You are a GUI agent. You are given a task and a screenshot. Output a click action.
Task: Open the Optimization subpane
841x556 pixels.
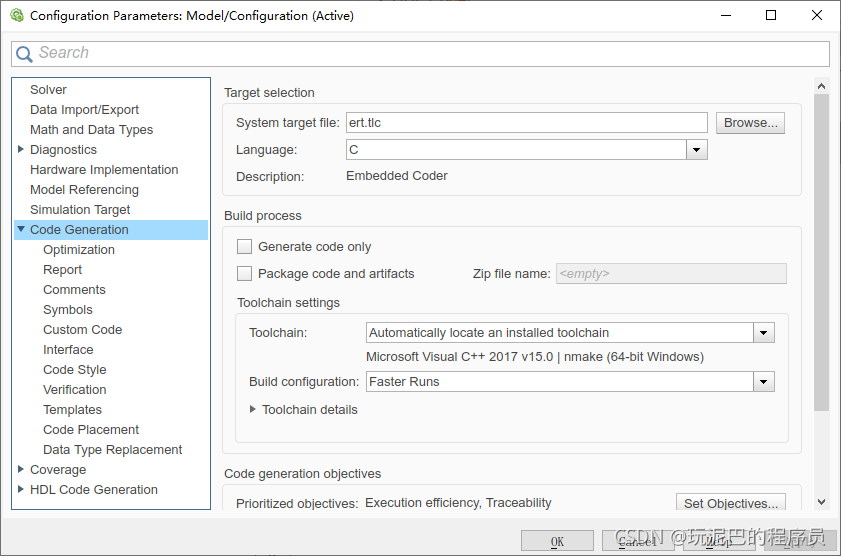coord(79,250)
